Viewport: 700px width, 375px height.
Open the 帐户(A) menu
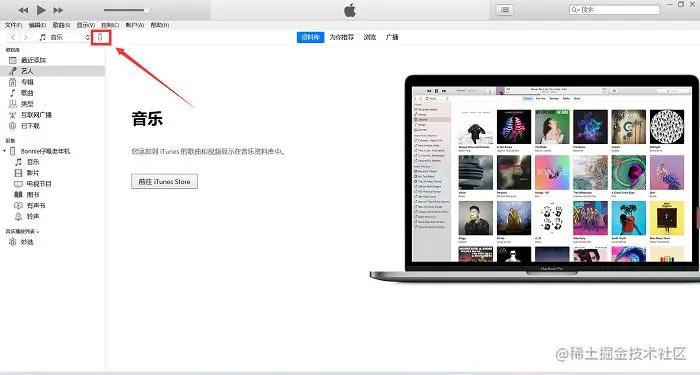pyautogui.click(x=134, y=25)
